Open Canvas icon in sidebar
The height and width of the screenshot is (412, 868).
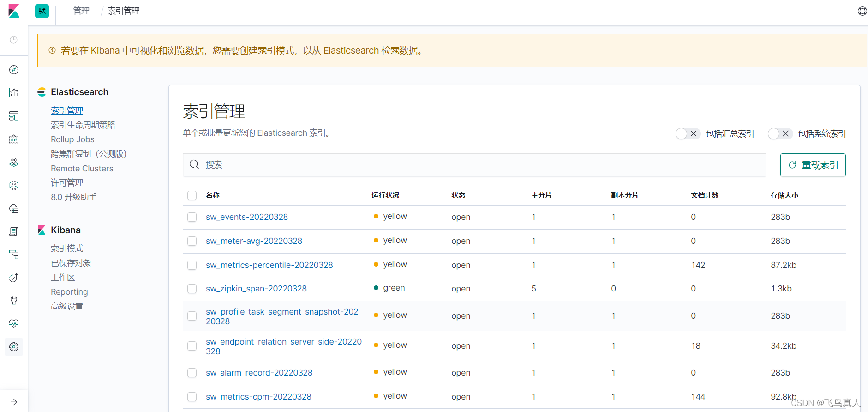pos(14,139)
